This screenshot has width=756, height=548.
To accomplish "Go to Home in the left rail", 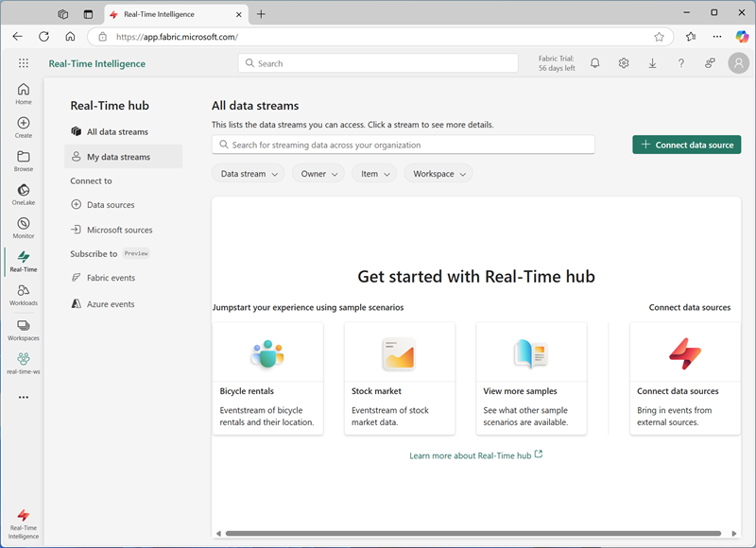I will click(23, 94).
